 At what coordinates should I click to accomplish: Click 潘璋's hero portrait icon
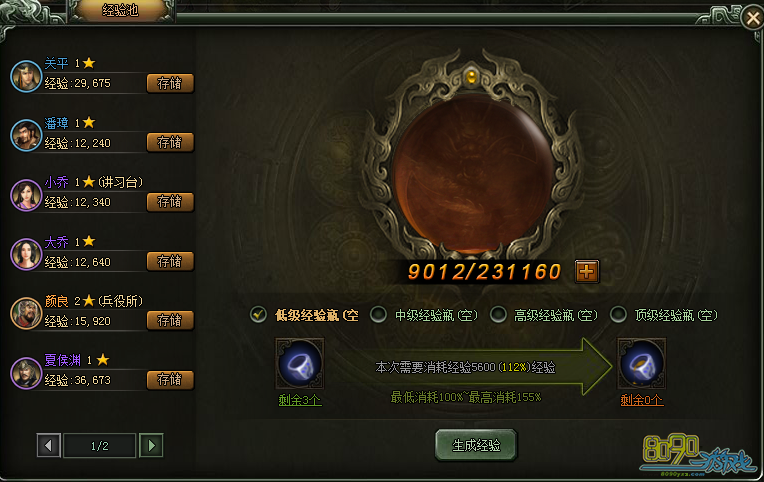[x=26, y=135]
